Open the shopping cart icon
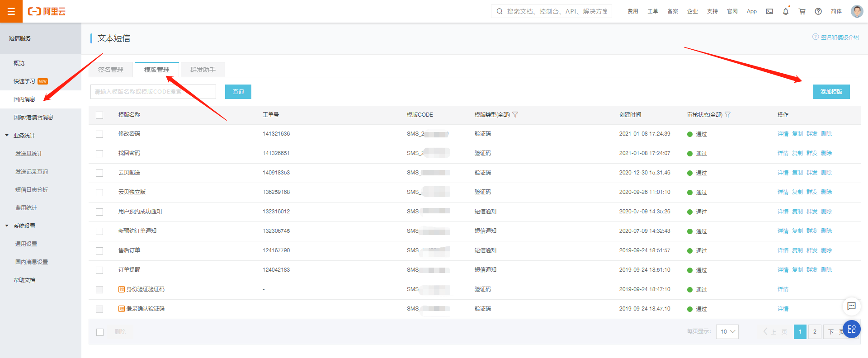868x358 pixels. pyautogui.click(x=802, y=11)
